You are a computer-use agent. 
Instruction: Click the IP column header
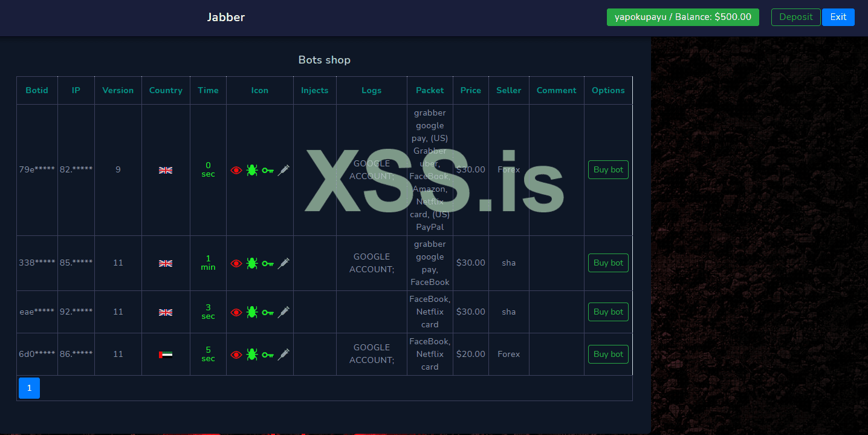coord(76,90)
